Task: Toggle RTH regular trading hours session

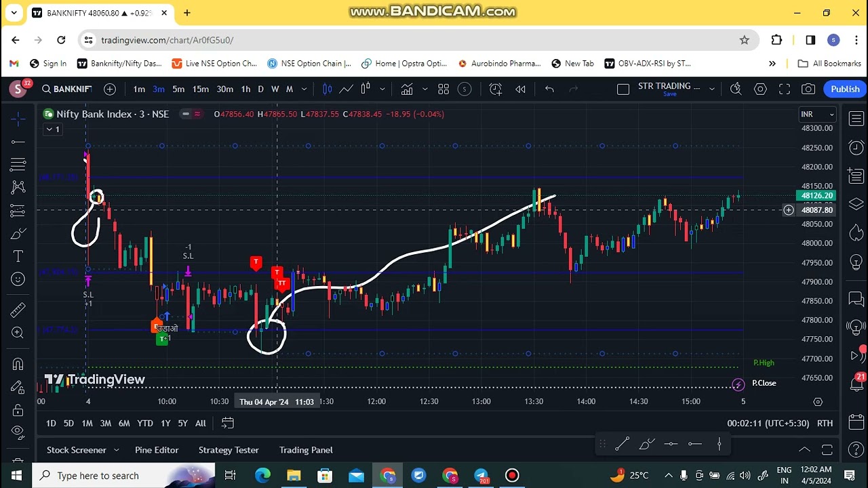Action: click(x=825, y=423)
